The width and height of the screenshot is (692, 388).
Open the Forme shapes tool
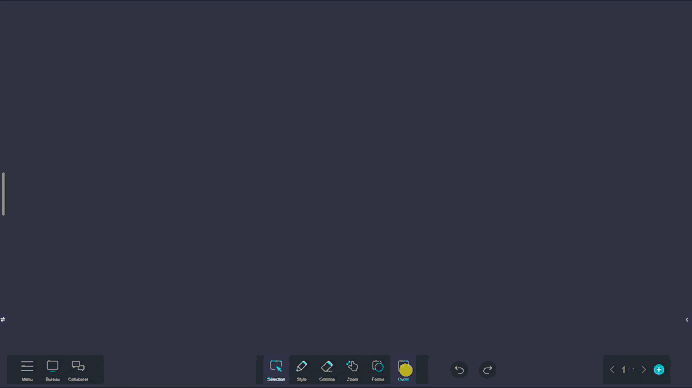378,369
